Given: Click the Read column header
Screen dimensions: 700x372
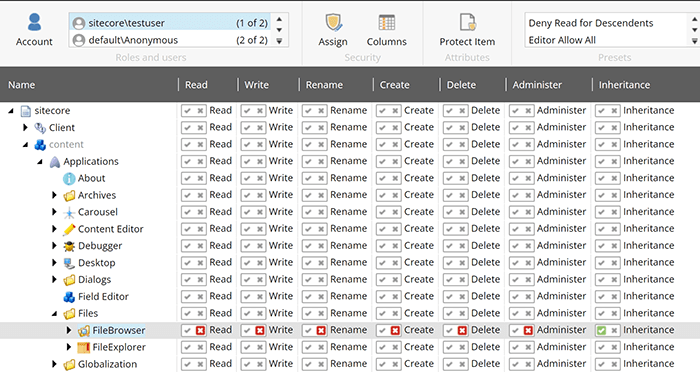Looking at the screenshot, I should coord(196,85).
